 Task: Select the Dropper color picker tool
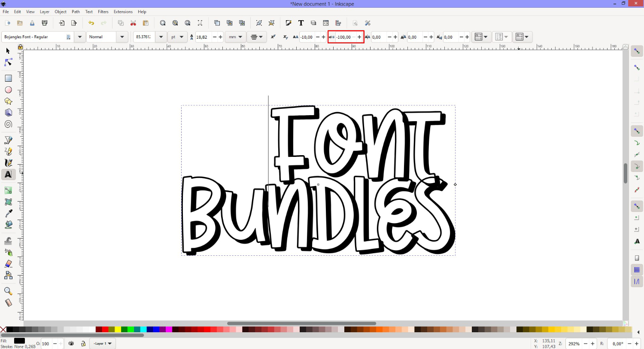(x=8, y=213)
